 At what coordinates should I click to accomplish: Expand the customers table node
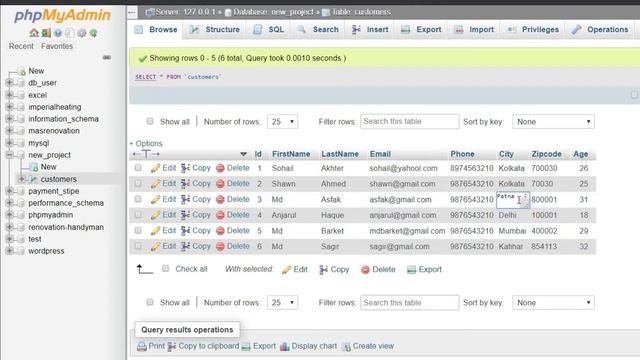pos(22,179)
